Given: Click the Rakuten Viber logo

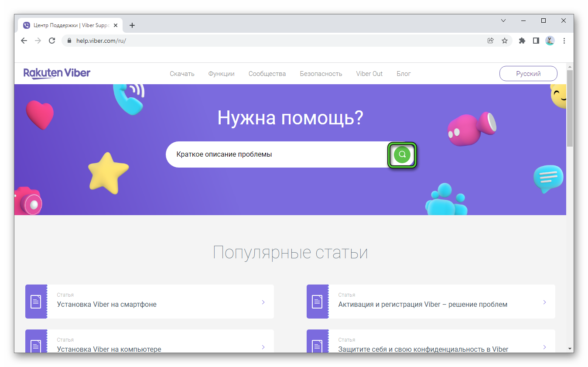Looking at the screenshot, I should click(57, 73).
